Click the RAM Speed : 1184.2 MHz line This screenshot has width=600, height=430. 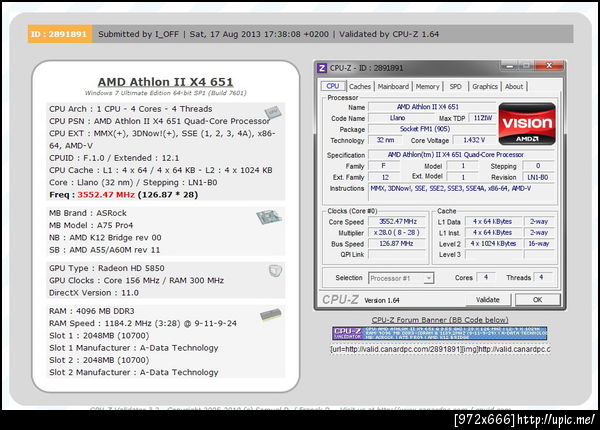[x=143, y=323]
